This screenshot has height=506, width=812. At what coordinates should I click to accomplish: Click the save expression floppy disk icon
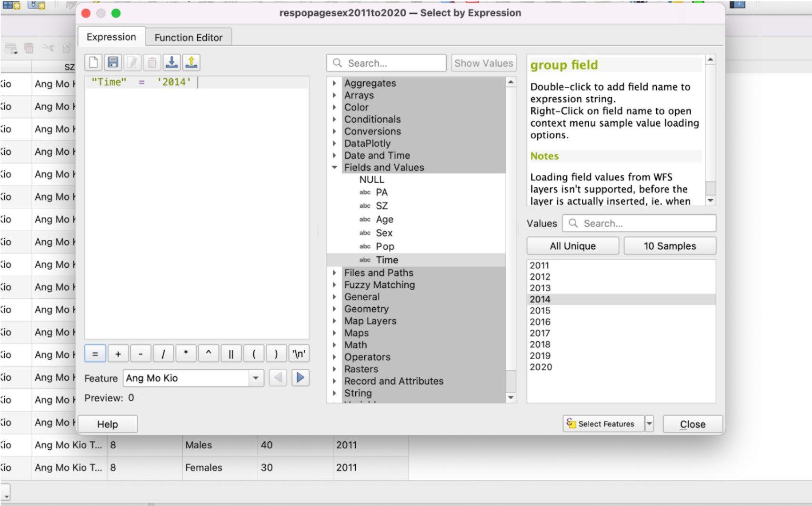[x=113, y=62]
